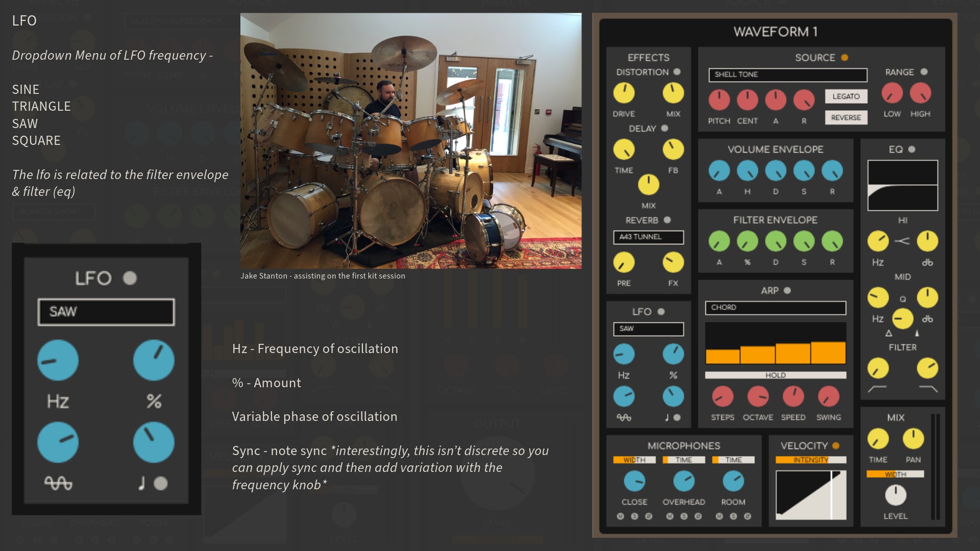The width and height of the screenshot is (980, 551).
Task: Click the Distortion DRIVE knob
Action: [x=624, y=93]
